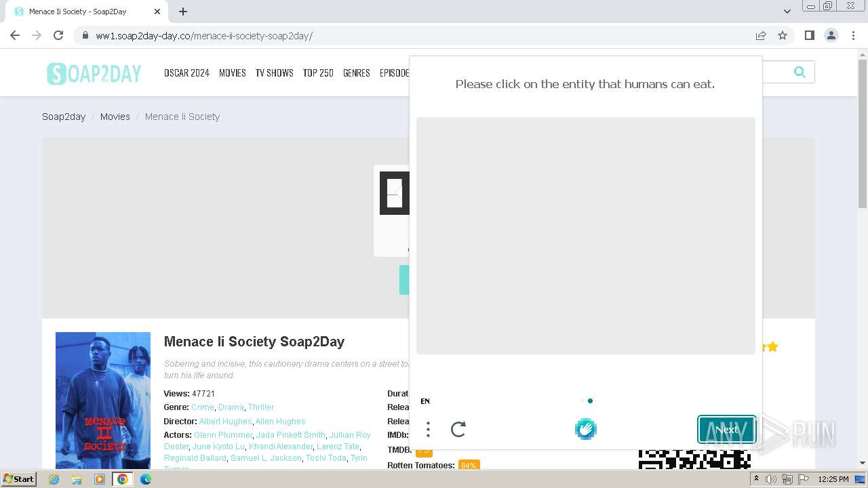Click the Action Center flag tray icon
The image size is (868, 488).
click(802, 479)
